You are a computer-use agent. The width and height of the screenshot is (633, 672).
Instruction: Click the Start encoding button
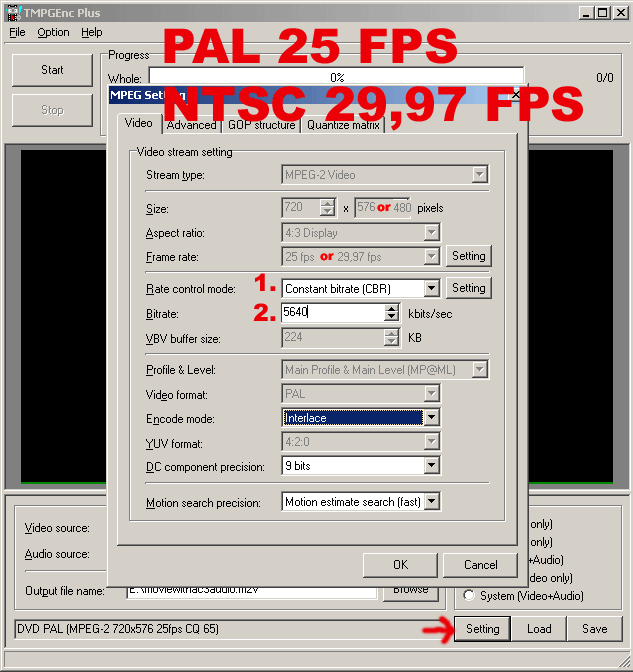click(x=52, y=70)
